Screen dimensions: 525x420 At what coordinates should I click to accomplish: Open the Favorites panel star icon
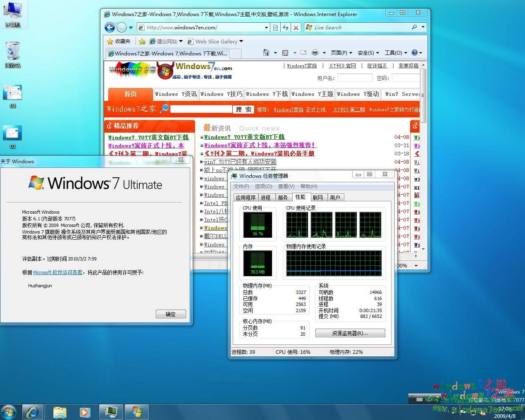coord(110,41)
